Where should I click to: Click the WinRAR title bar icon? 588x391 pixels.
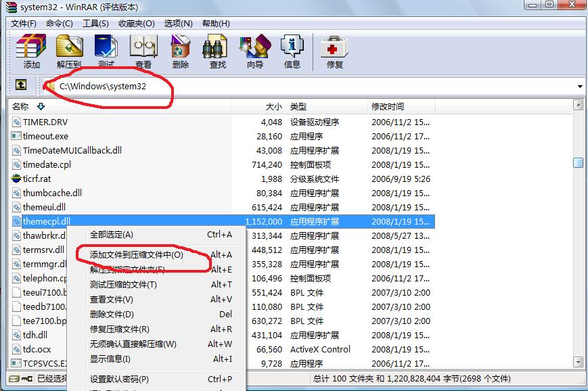pyautogui.click(x=12, y=7)
